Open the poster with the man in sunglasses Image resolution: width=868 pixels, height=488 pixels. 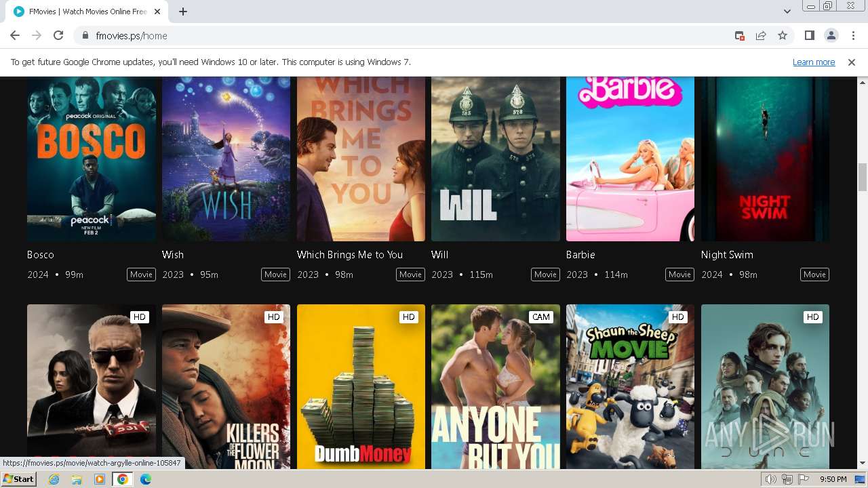coord(92,386)
